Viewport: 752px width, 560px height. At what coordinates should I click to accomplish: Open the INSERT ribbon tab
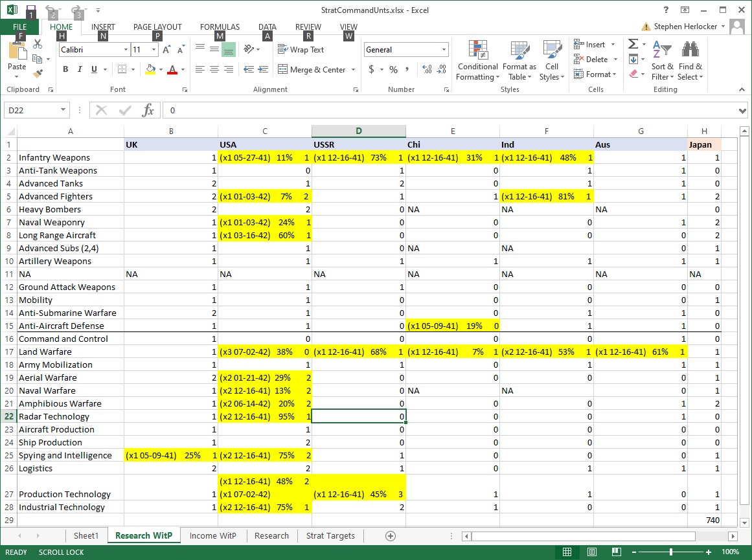pyautogui.click(x=103, y=27)
